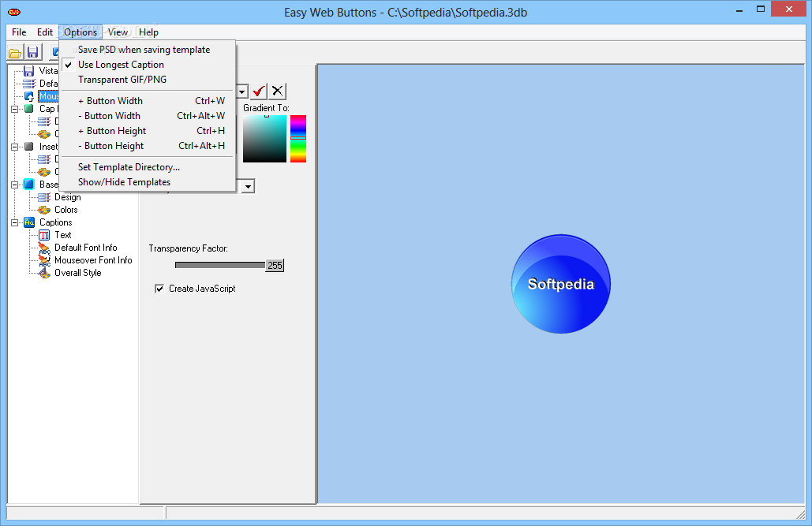Click the save floppy disk toolbar icon

click(x=32, y=52)
